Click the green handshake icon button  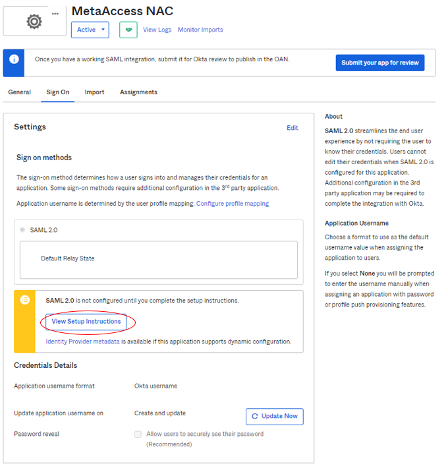[x=128, y=30]
